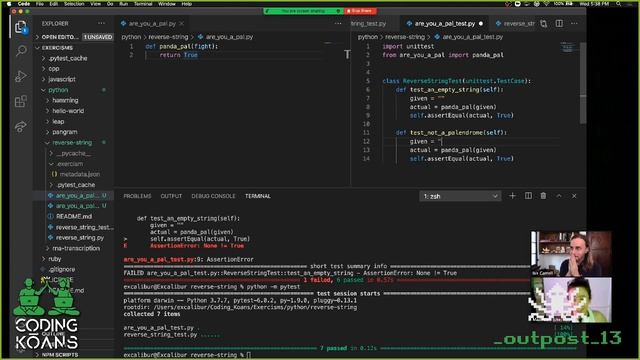Expand the .pytest_cache folder at top
This screenshot has height=360, width=640.
click(x=68, y=58)
